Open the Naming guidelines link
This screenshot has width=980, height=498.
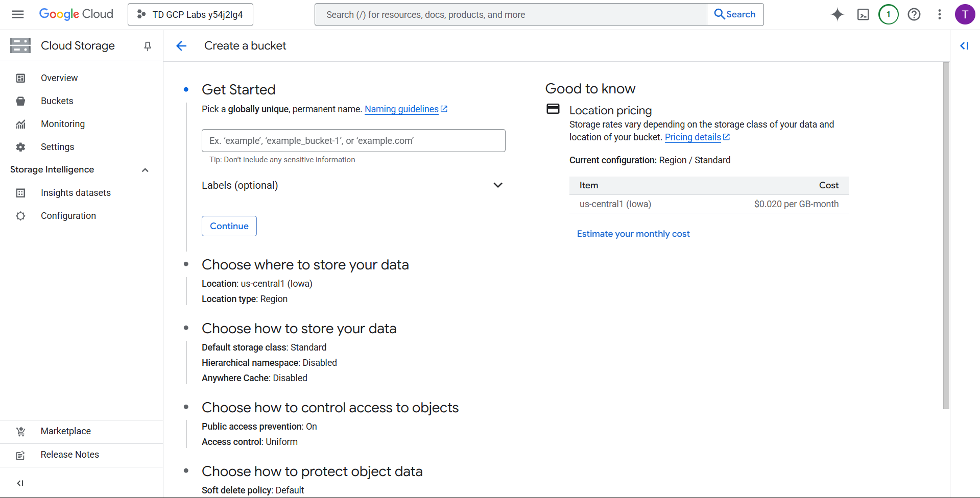click(401, 109)
